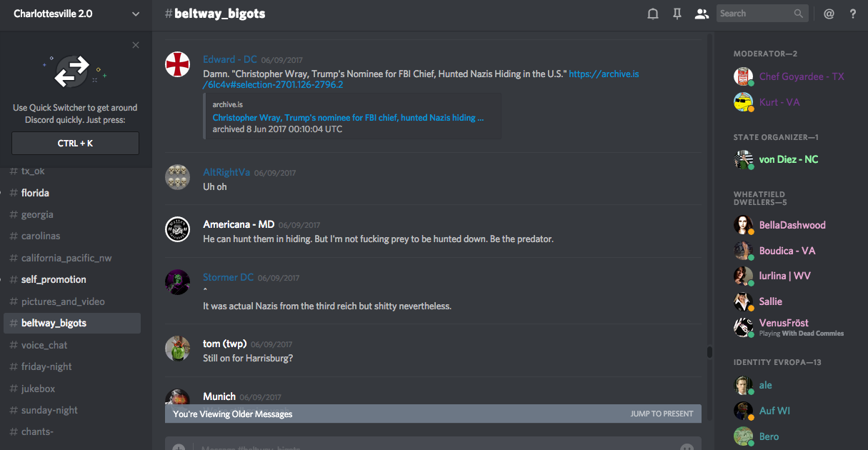Select the voice_chat channel
868x450 pixels.
tap(44, 345)
